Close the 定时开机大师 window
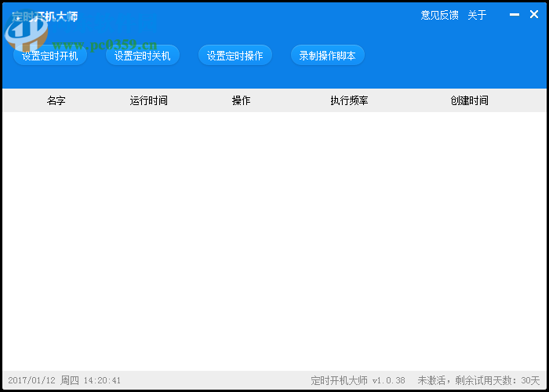The image size is (549, 392). click(533, 14)
